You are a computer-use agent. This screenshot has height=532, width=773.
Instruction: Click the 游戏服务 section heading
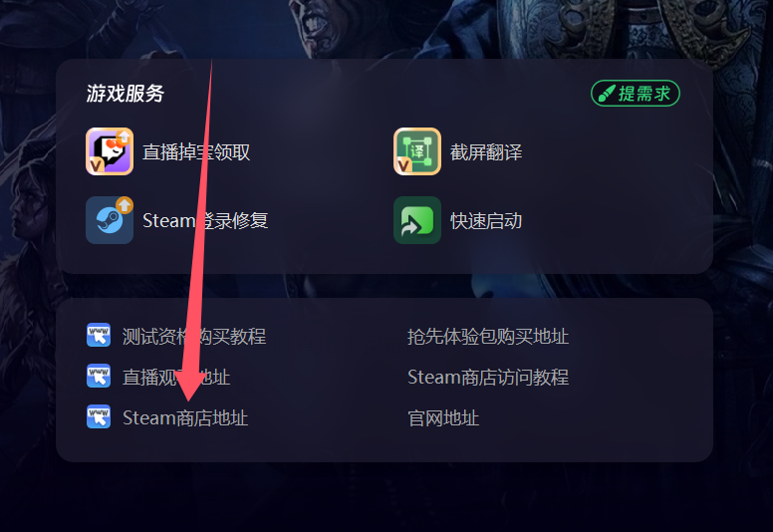(126, 94)
